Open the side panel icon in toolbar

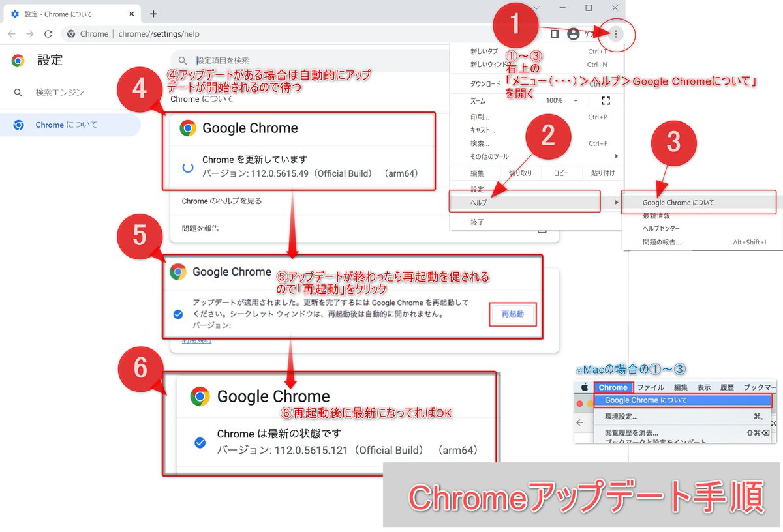pyautogui.click(x=555, y=33)
